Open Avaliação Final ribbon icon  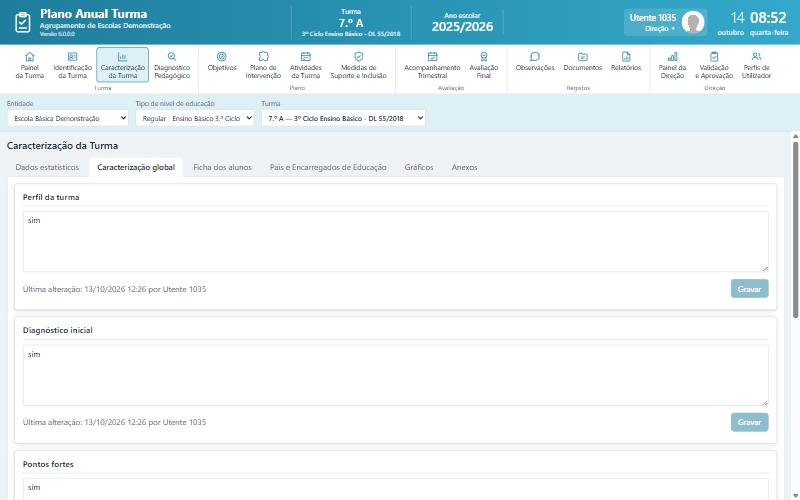tap(484, 57)
